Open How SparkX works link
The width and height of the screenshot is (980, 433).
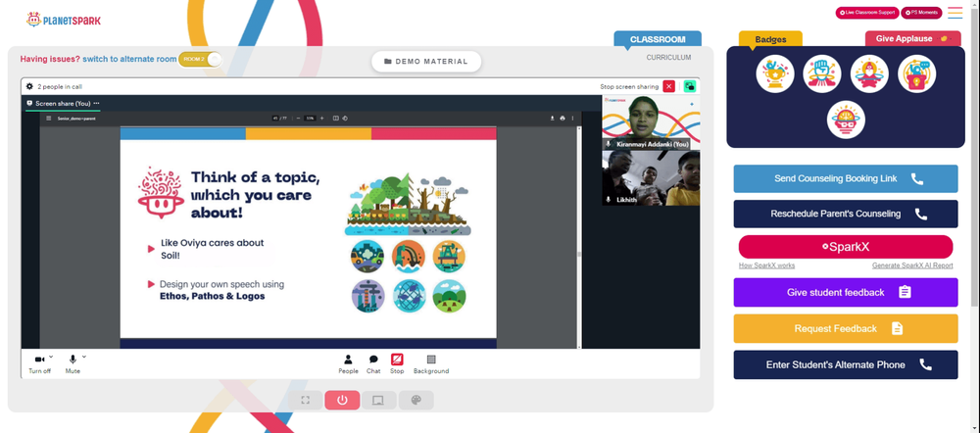click(x=767, y=265)
